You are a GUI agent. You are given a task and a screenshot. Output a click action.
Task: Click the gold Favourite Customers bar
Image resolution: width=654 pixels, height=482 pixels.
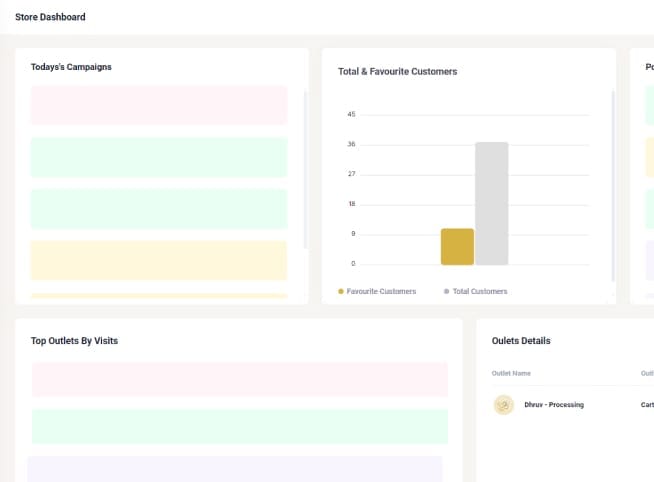coord(457,246)
